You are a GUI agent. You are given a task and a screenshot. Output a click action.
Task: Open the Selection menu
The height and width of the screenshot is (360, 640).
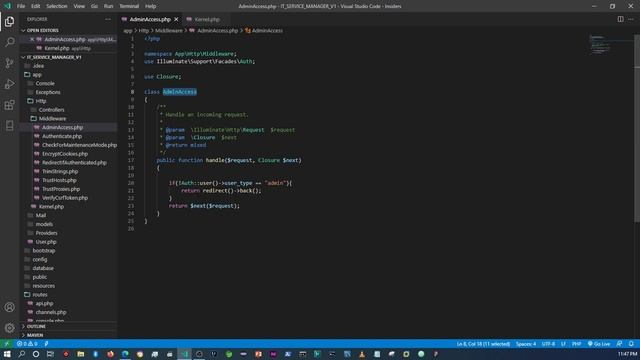[x=57, y=6]
